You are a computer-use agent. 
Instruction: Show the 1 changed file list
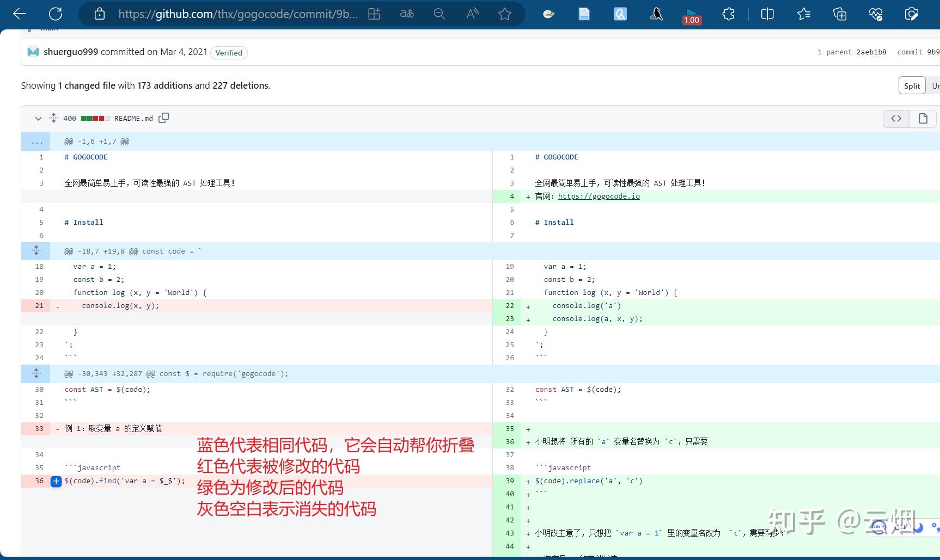point(87,85)
